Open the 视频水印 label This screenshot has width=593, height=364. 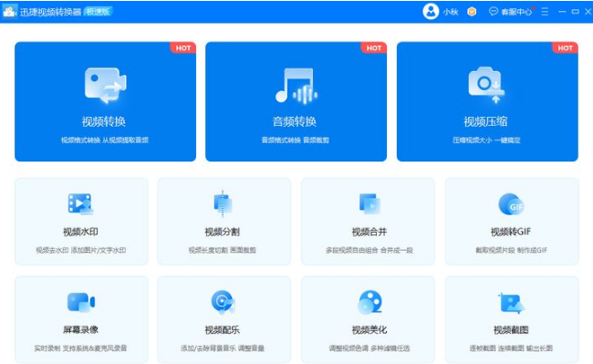click(80, 232)
